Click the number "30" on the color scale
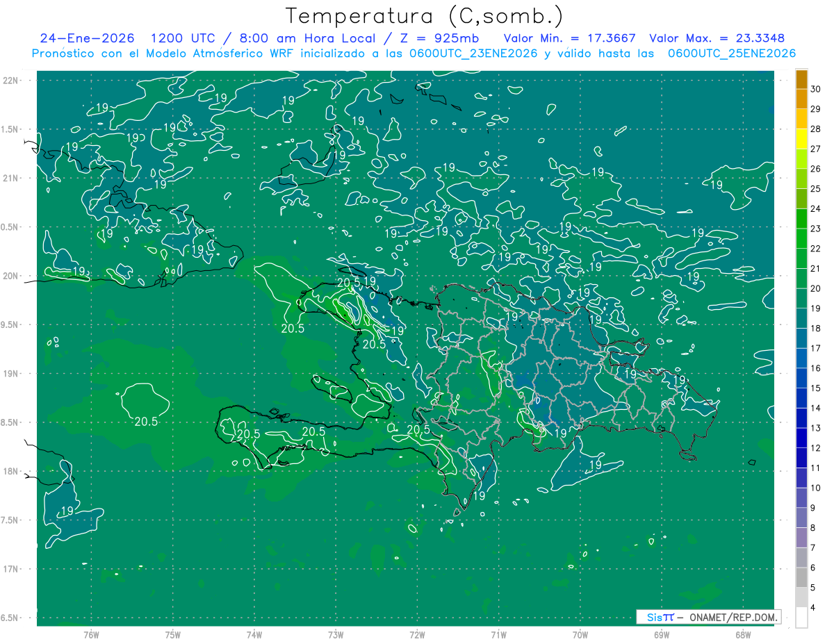Screen dimensions: 834x644 (x=815, y=89)
